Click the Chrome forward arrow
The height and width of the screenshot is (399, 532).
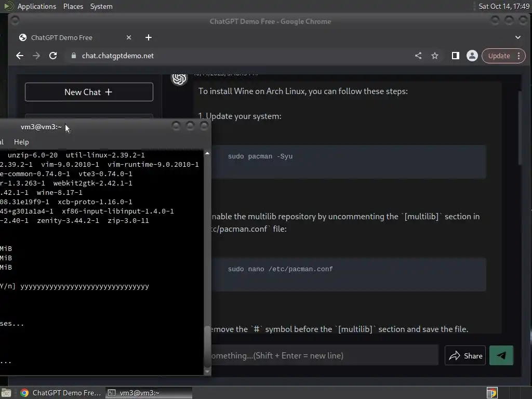pos(36,56)
